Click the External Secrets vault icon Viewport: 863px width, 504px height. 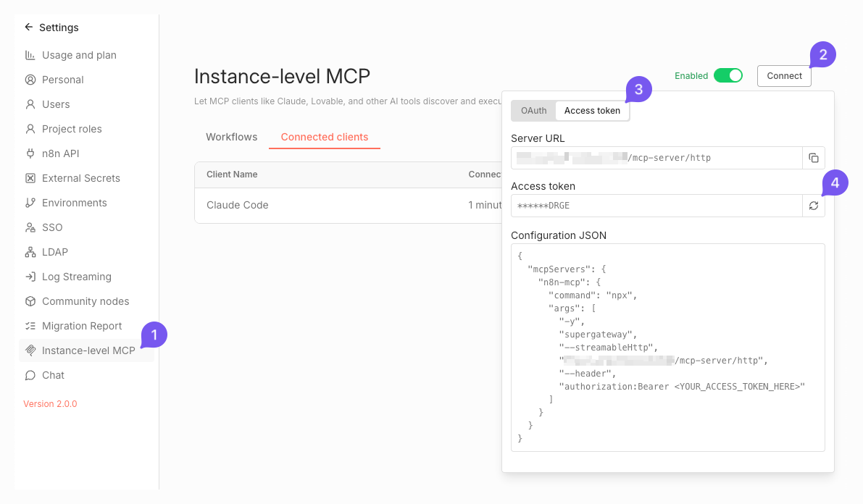pyautogui.click(x=30, y=178)
